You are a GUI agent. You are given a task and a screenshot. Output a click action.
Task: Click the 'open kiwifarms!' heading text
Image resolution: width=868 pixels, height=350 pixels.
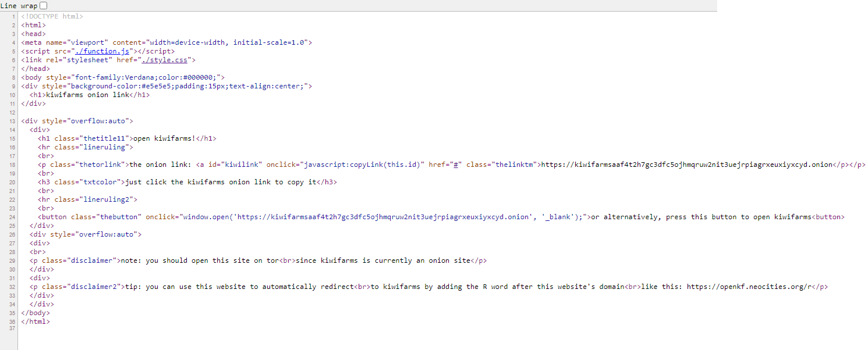164,138
